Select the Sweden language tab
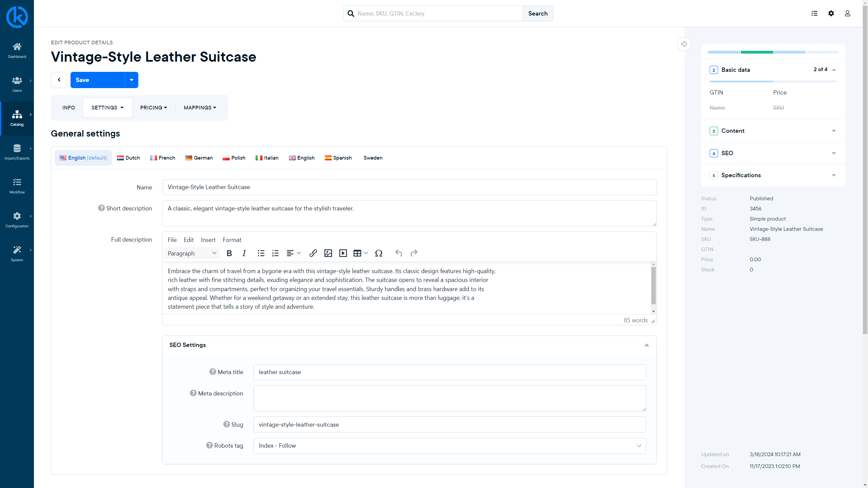Screen dimensions: 868x488 (373, 158)
